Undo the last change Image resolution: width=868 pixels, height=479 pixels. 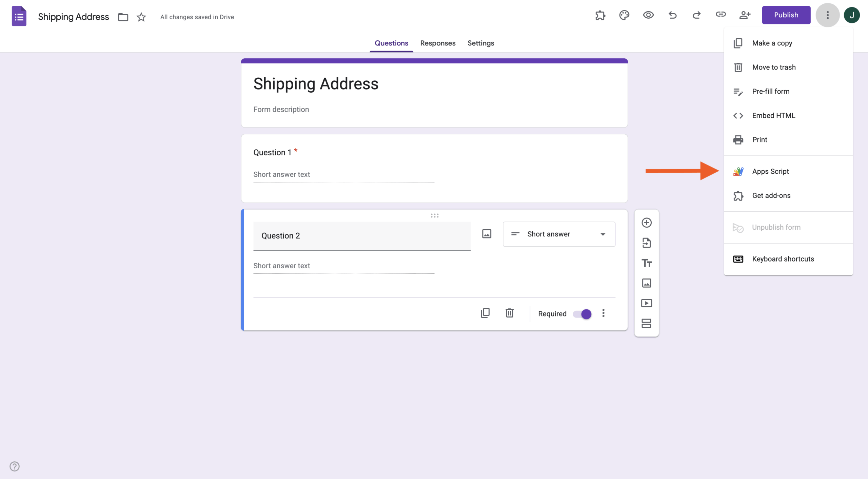pos(672,15)
